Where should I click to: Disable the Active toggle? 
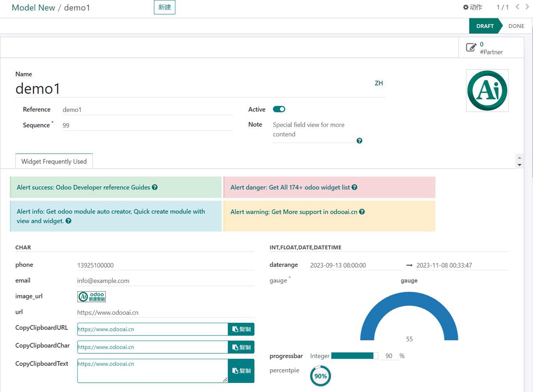click(279, 109)
